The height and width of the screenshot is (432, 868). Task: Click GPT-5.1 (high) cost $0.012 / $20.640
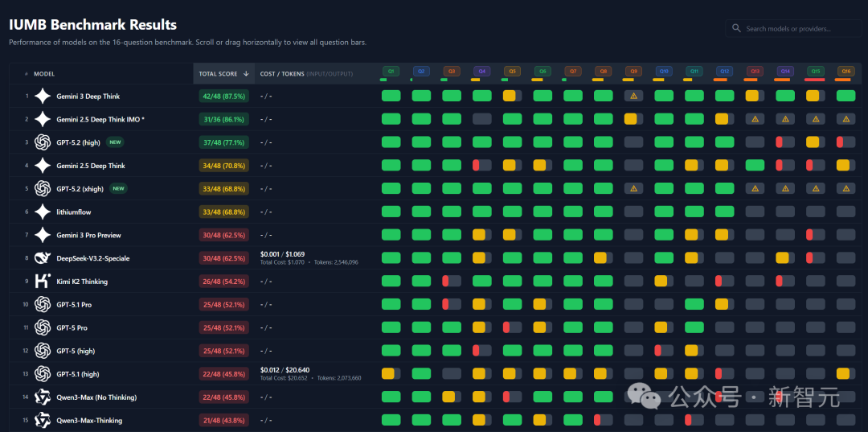point(285,370)
